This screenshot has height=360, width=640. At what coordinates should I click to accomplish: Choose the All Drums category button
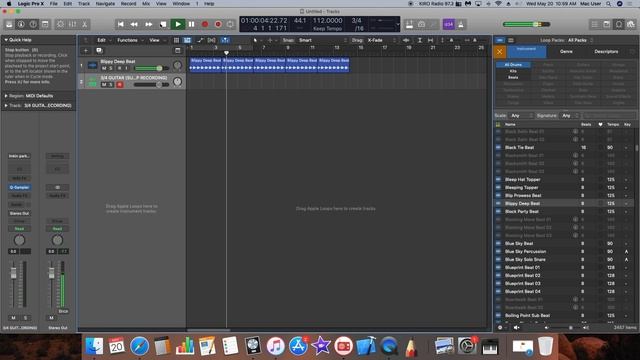[513, 64]
